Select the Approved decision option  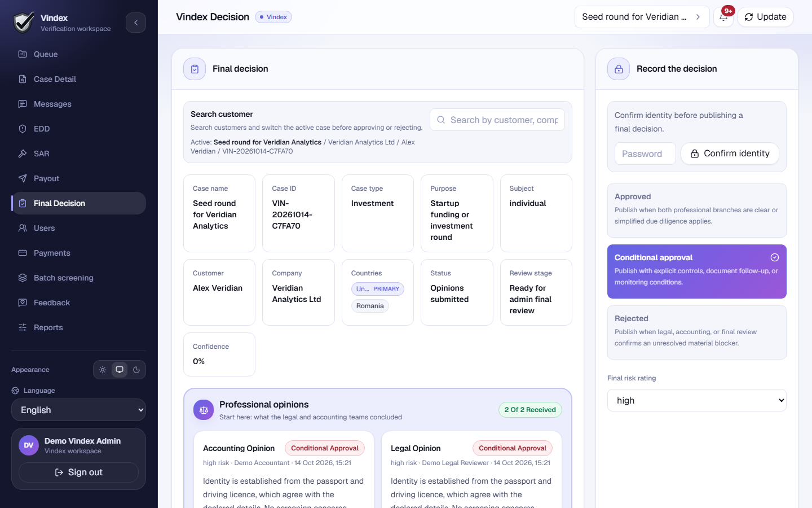coord(697,211)
